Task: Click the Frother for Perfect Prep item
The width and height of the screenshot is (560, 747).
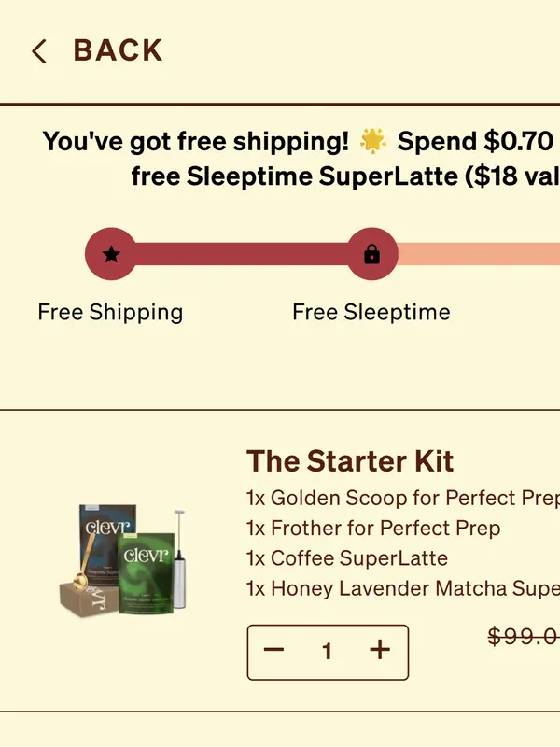Action: 373,529
